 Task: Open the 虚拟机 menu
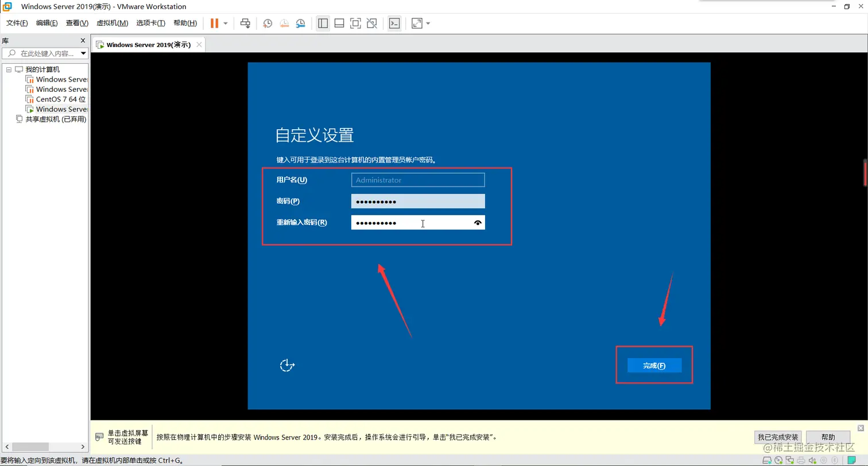click(x=112, y=23)
